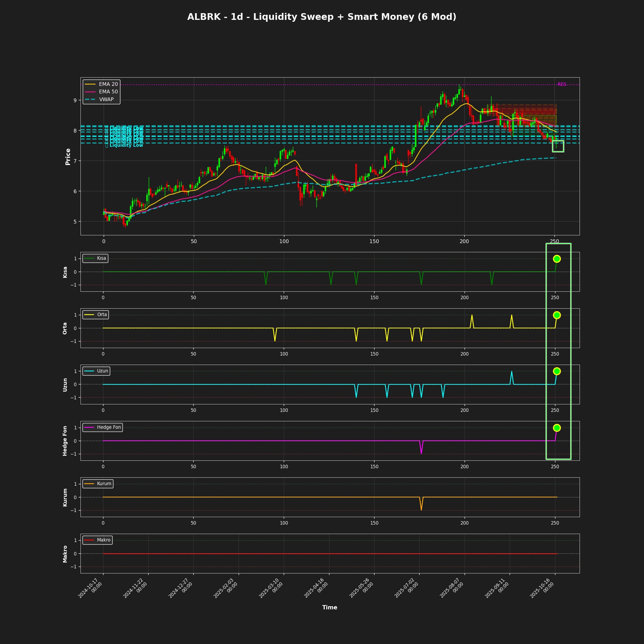Click the chart title ALBRK Liquidity Sweep
Screen dimensions: 644x644
[x=322, y=17]
